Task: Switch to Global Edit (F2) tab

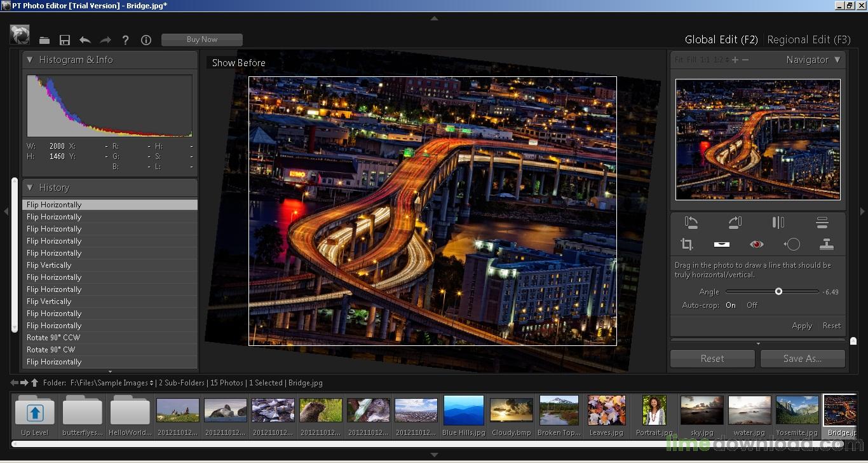Action: click(721, 39)
